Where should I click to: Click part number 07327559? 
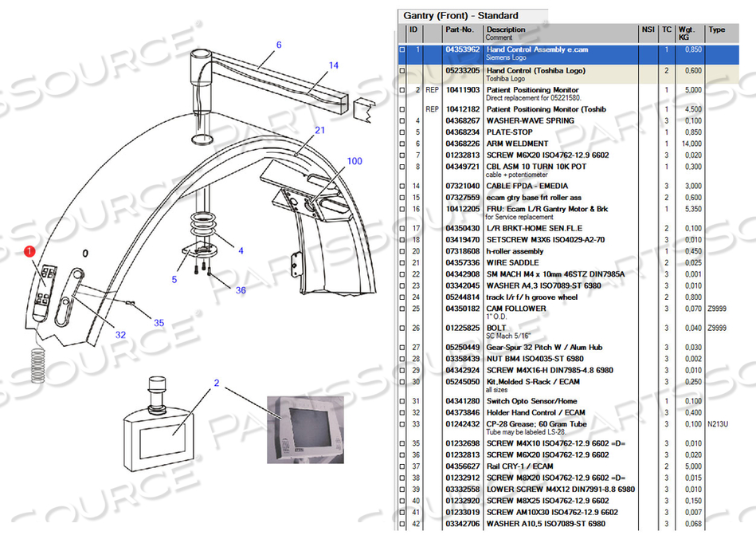coord(462,198)
